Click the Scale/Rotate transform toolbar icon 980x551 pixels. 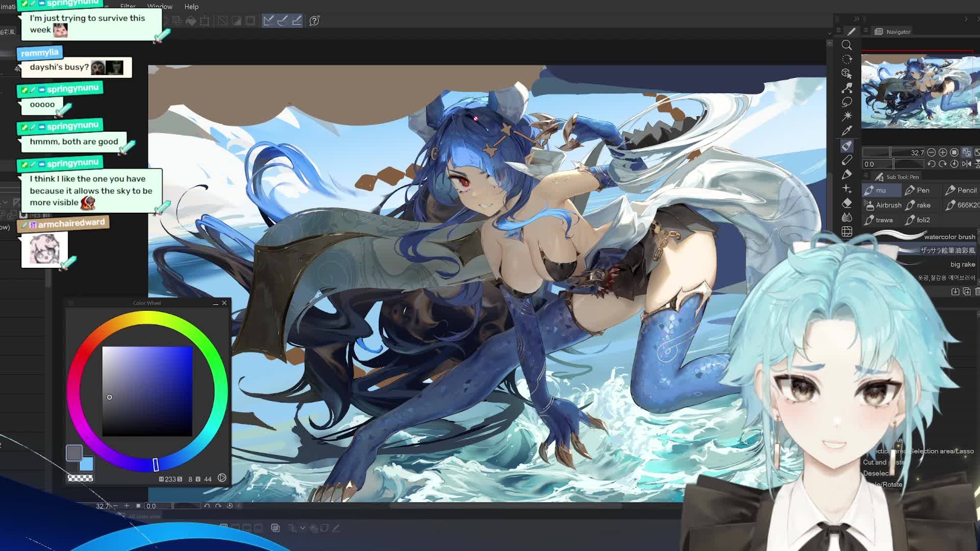205,21
